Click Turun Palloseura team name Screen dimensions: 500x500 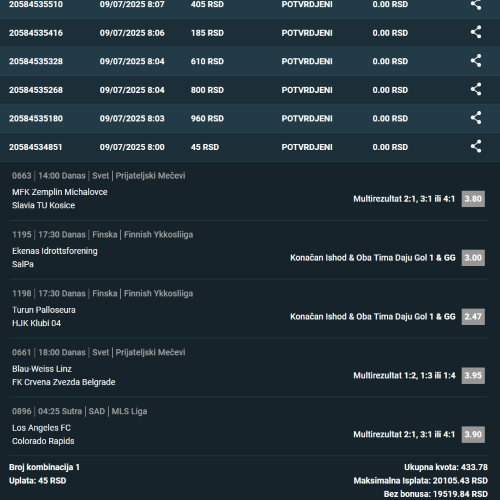pyautogui.click(x=44, y=310)
